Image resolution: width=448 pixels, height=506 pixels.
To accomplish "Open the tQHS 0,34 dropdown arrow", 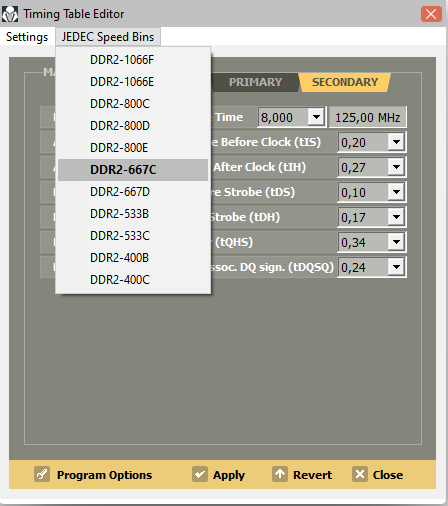I will click(x=396, y=242).
